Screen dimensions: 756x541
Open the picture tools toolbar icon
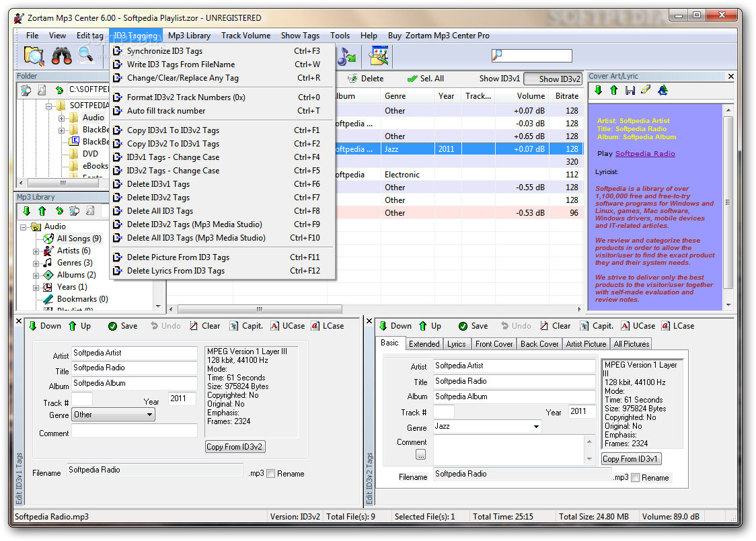(x=379, y=56)
